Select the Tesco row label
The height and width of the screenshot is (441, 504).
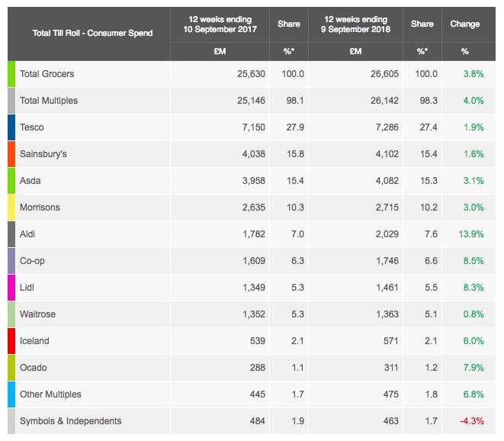pyautogui.click(x=32, y=127)
